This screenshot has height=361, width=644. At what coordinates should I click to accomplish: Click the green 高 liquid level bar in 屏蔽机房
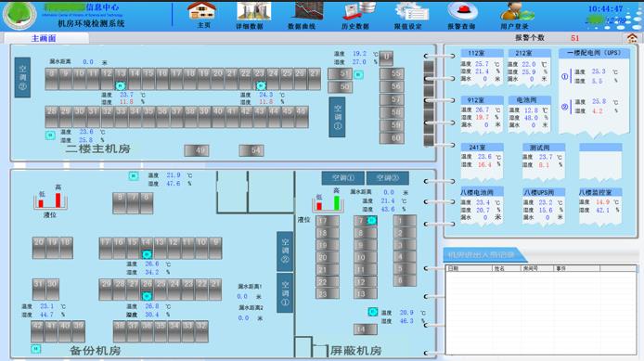[336, 203]
